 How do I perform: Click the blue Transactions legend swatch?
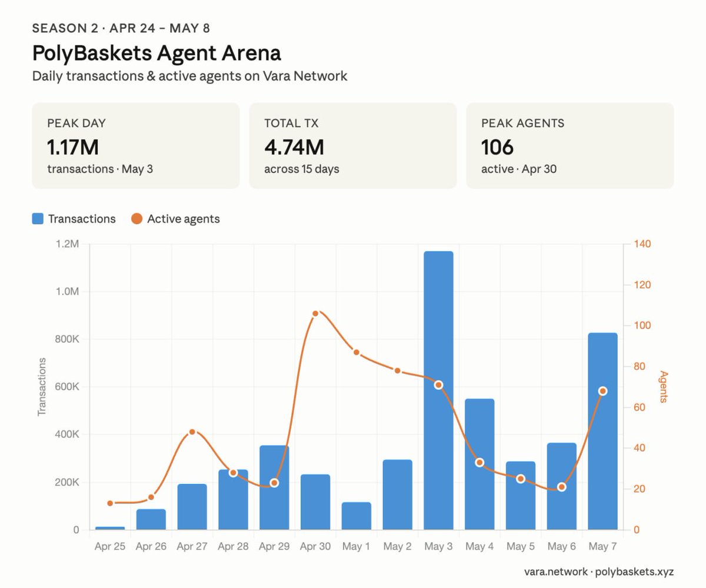38,219
